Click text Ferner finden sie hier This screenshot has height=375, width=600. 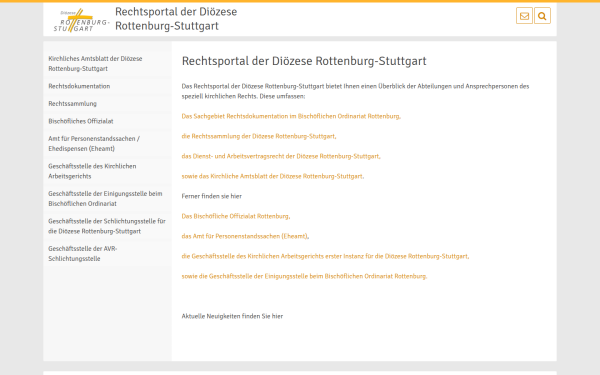tap(212, 196)
